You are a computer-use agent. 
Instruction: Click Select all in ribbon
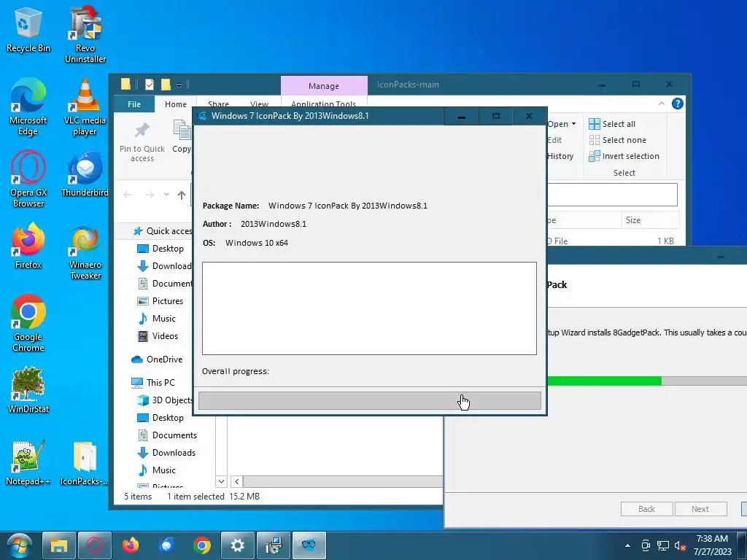click(x=612, y=124)
